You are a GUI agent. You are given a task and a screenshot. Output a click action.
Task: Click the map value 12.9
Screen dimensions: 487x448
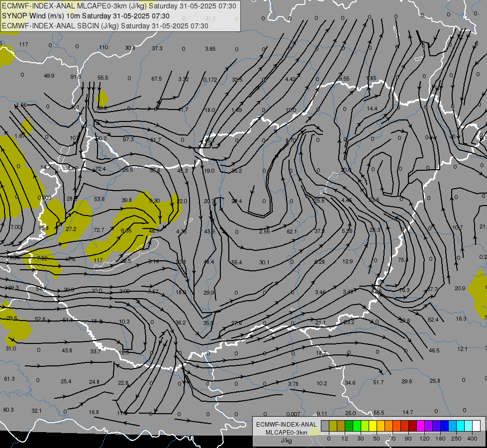click(x=348, y=261)
